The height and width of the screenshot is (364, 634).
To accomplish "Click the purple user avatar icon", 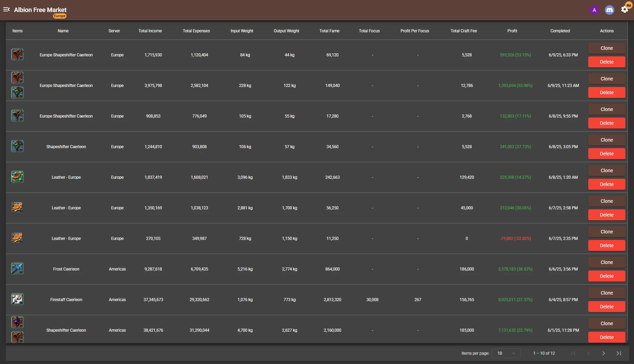I will pos(594,10).
